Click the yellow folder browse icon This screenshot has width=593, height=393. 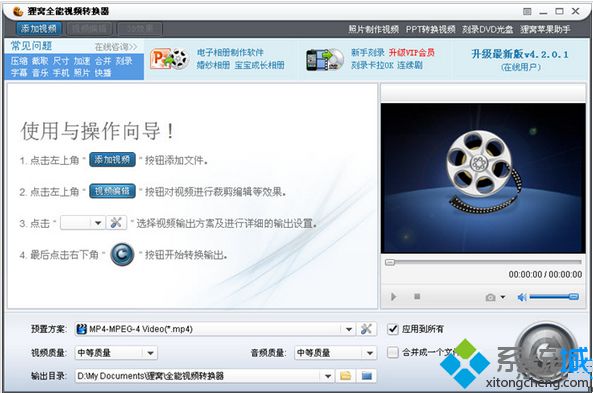(x=345, y=376)
